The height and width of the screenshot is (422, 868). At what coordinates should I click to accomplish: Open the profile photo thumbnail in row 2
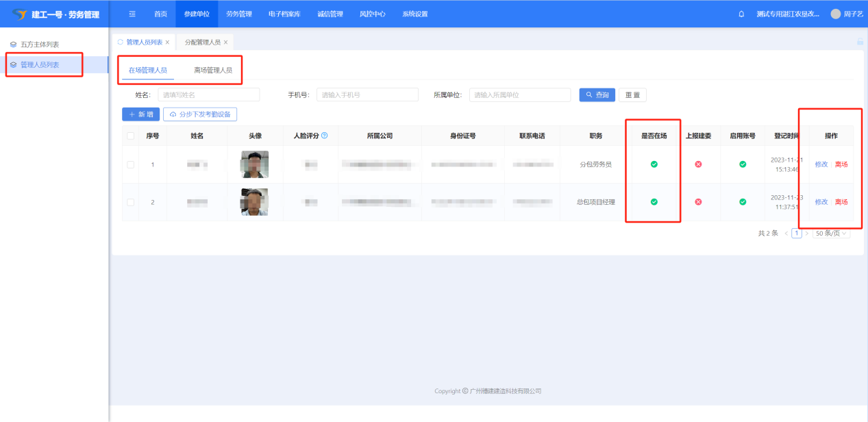pyautogui.click(x=255, y=202)
